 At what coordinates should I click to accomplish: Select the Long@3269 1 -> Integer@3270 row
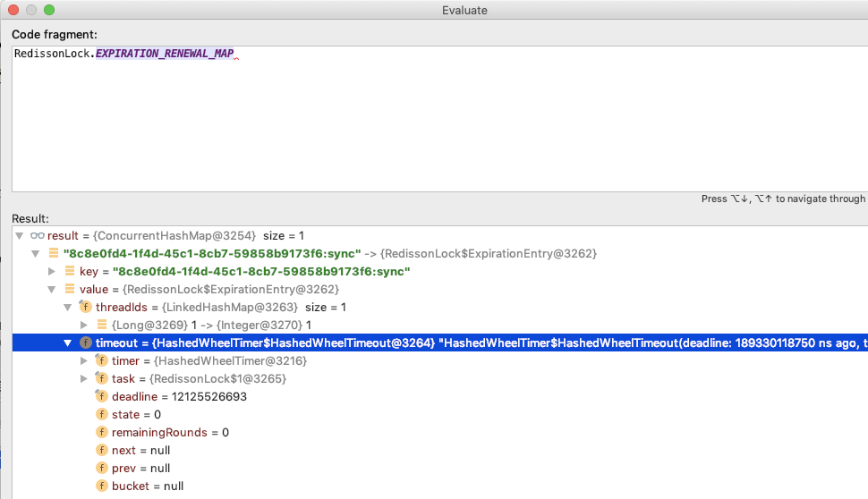[x=440, y=325]
